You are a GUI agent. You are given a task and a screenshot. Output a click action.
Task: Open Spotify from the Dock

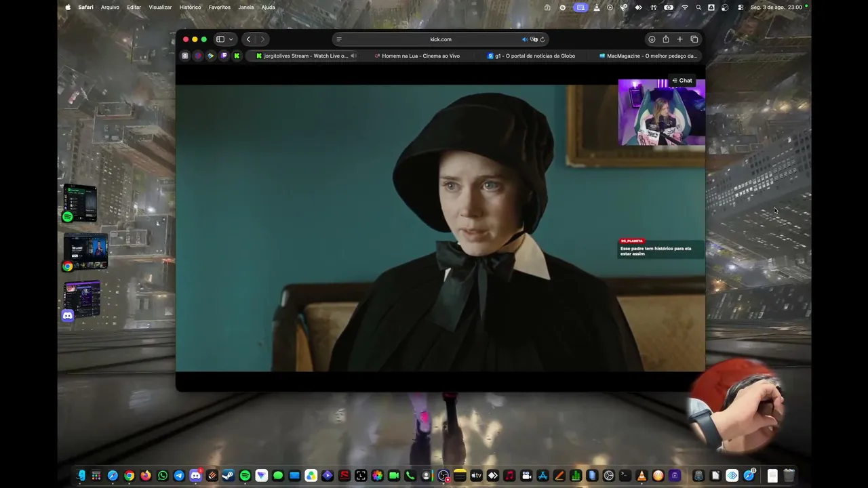click(245, 476)
